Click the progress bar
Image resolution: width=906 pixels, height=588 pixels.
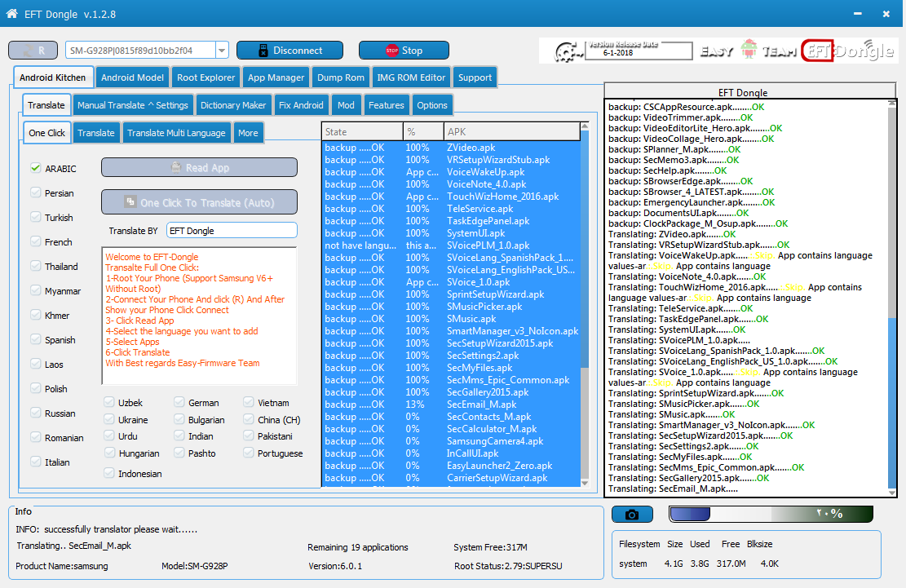tap(771, 514)
